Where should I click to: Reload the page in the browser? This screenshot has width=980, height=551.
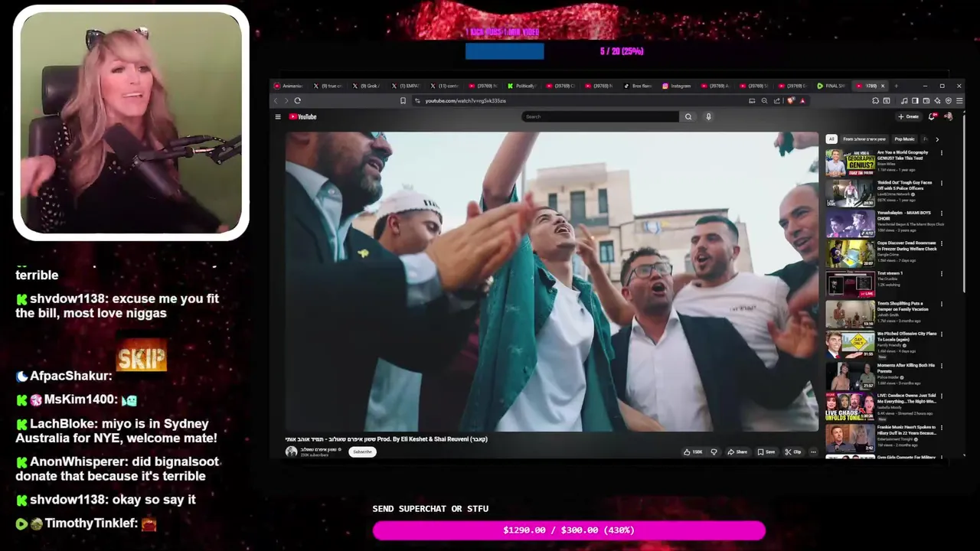pyautogui.click(x=297, y=100)
